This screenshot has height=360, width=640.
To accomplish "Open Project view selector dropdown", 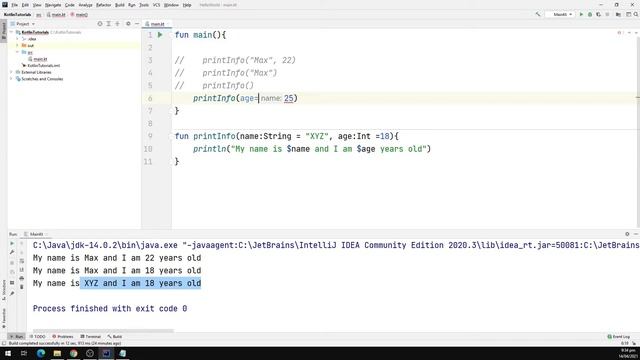I will click(x=22, y=24).
